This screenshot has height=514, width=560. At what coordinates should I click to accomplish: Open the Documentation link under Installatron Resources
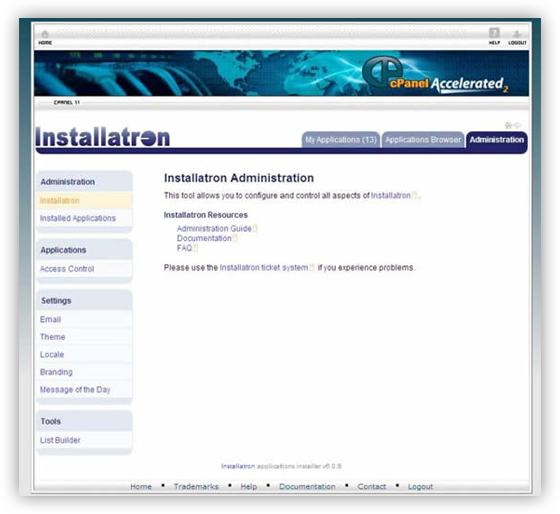(x=204, y=238)
